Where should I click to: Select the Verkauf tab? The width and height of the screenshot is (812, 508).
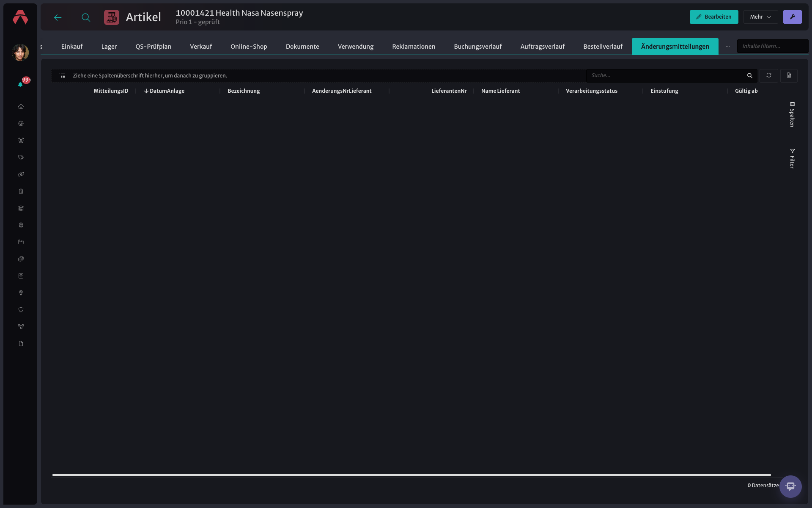pyautogui.click(x=201, y=47)
